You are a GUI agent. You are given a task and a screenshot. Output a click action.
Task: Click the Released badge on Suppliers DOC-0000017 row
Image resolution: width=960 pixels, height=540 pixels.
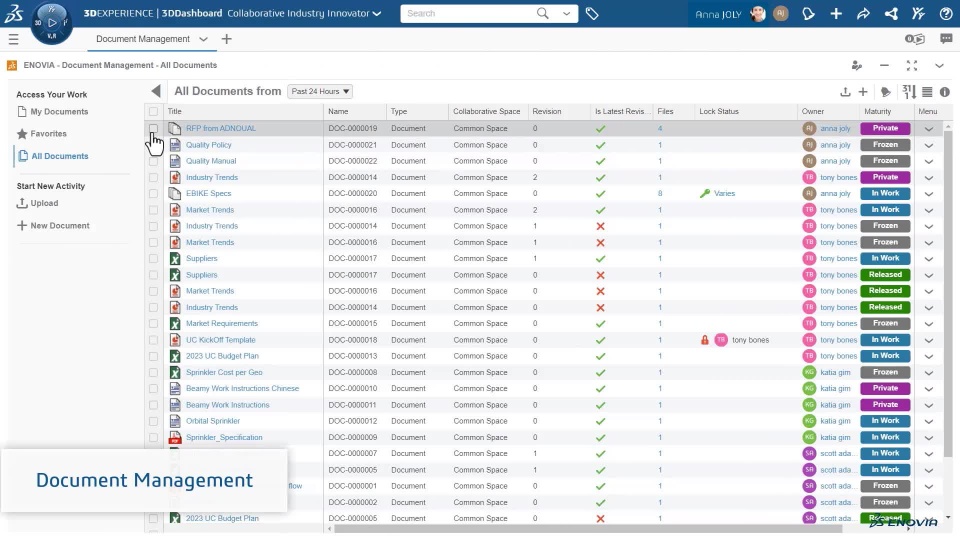pos(885,275)
